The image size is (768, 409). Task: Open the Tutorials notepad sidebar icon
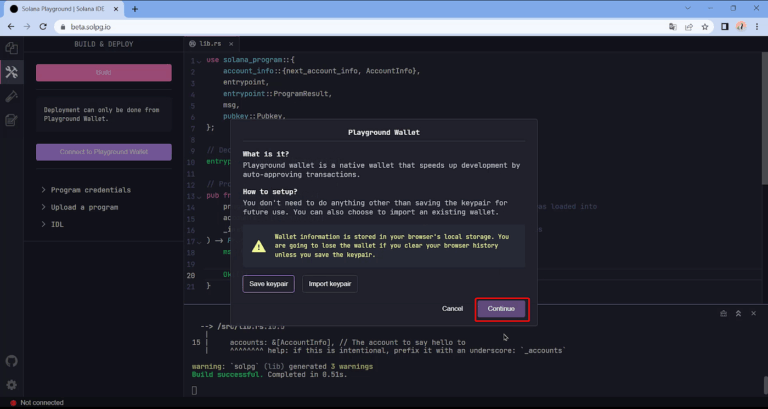(x=11, y=120)
